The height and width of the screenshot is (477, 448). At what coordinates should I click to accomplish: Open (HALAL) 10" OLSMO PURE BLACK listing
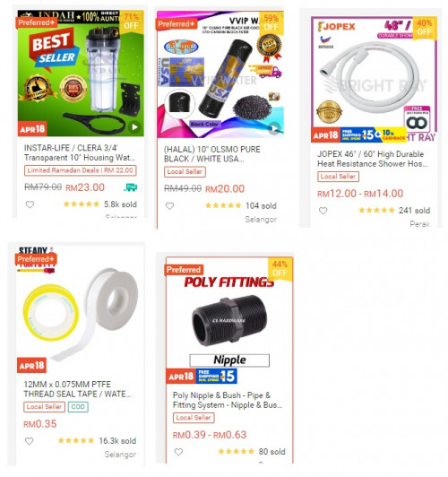click(212, 154)
